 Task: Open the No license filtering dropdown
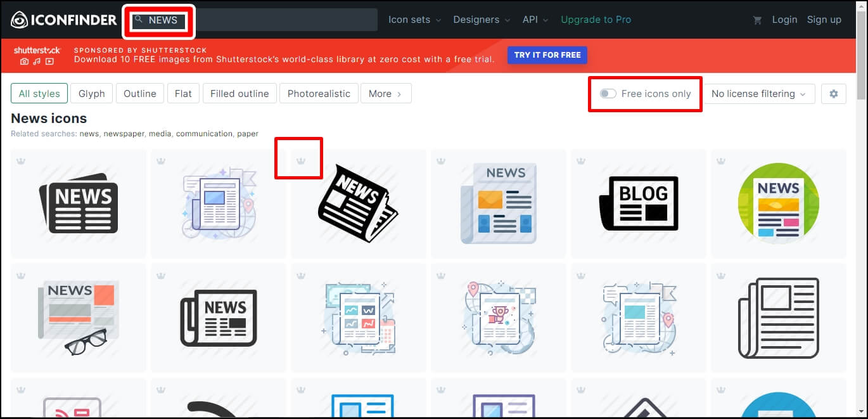[759, 94]
